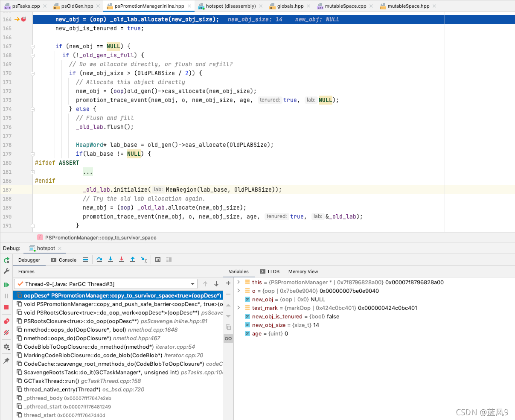This screenshot has width=515, height=420.
Task: Open the Thread-9 ParGC thread dropdown
Action: click(x=193, y=283)
